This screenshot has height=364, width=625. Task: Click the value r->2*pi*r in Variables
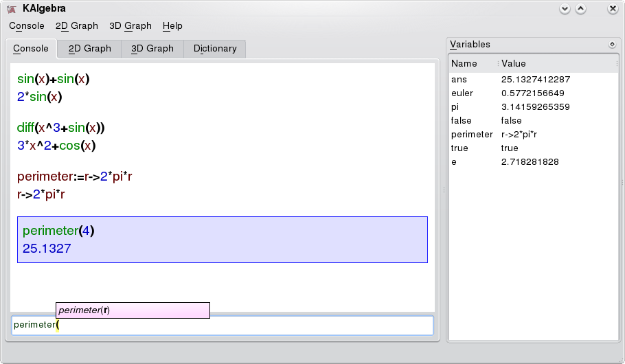pyautogui.click(x=519, y=135)
